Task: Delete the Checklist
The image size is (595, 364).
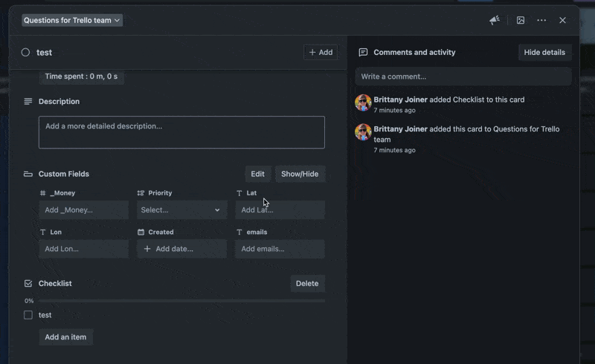Action: pyautogui.click(x=307, y=283)
